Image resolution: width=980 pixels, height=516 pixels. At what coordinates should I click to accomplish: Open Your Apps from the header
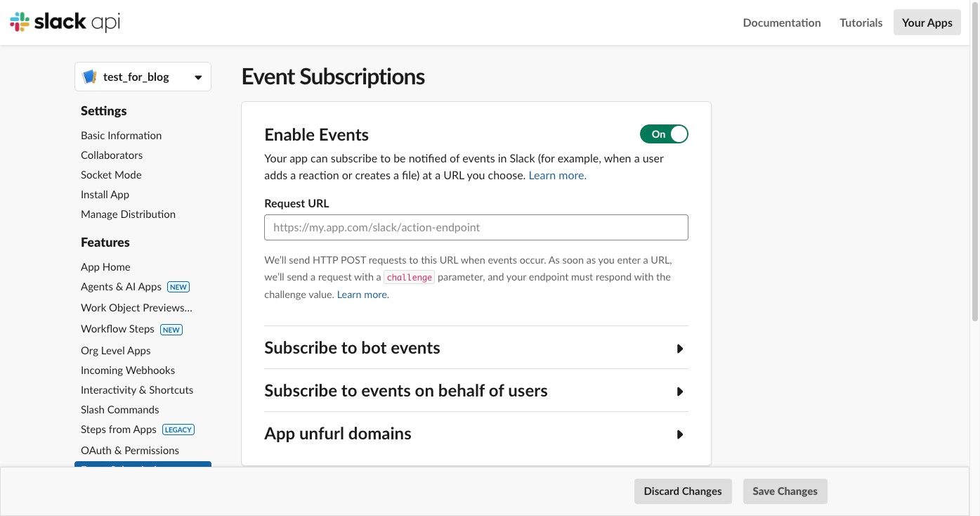[927, 22]
